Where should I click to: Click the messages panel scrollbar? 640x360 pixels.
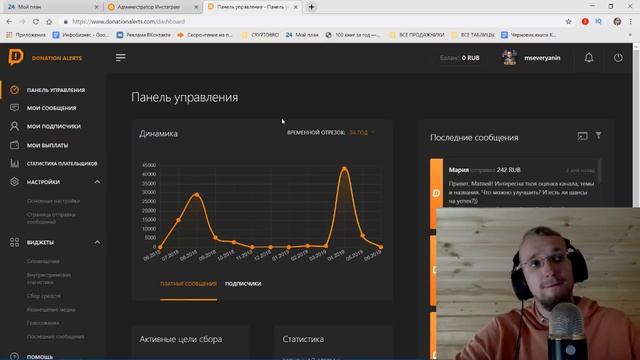[x=600, y=171]
